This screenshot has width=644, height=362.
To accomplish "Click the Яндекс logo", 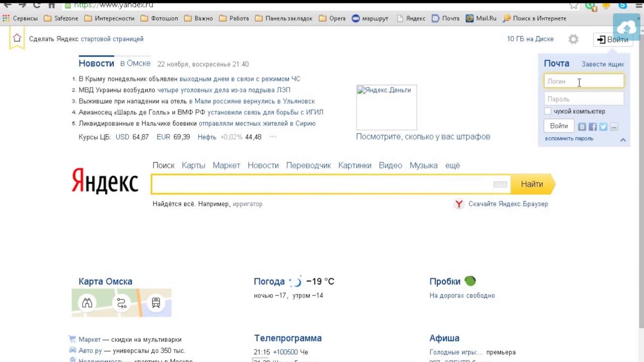I will pos(105,181).
